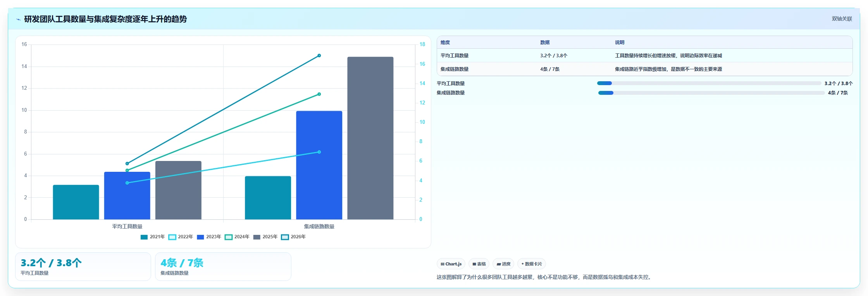The height and width of the screenshot is (296, 868).
Task: Click the green line endpoint near 13
Action: (319, 94)
